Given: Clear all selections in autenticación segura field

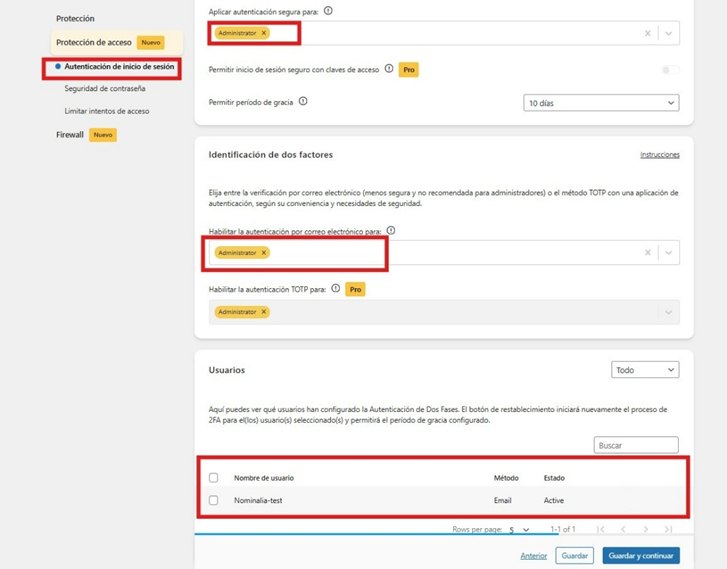Looking at the screenshot, I should [648, 33].
